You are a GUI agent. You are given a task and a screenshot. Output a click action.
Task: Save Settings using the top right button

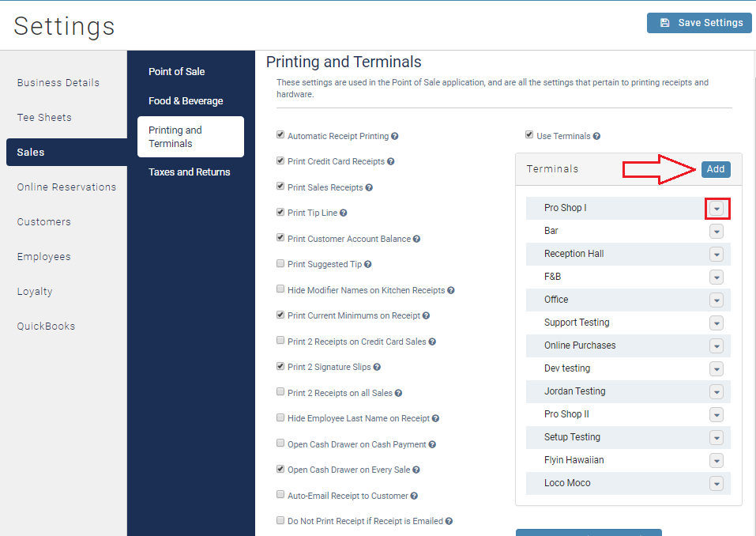point(699,22)
